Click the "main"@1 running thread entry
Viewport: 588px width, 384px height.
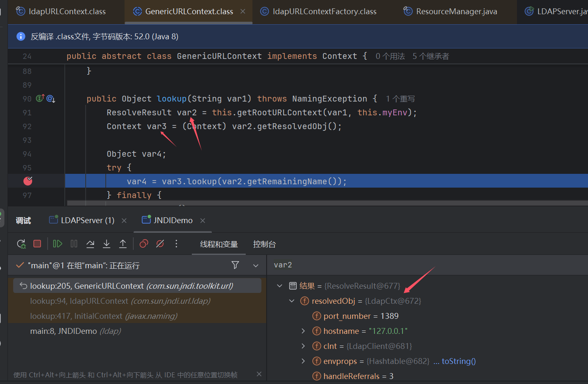click(x=84, y=265)
